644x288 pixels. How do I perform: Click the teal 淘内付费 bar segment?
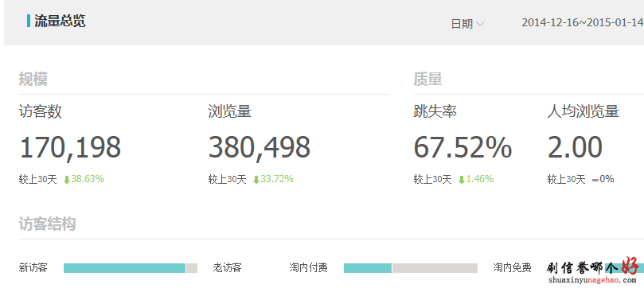click(368, 268)
